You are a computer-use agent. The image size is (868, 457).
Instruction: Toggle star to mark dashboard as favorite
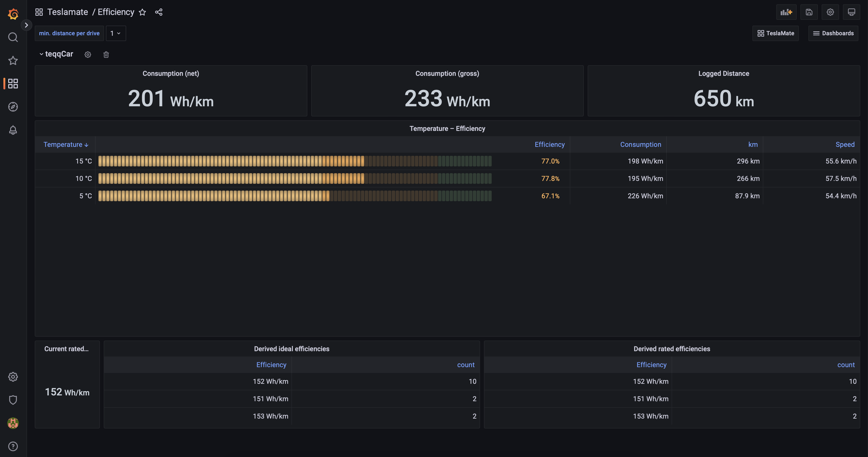pyautogui.click(x=142, y=13)
